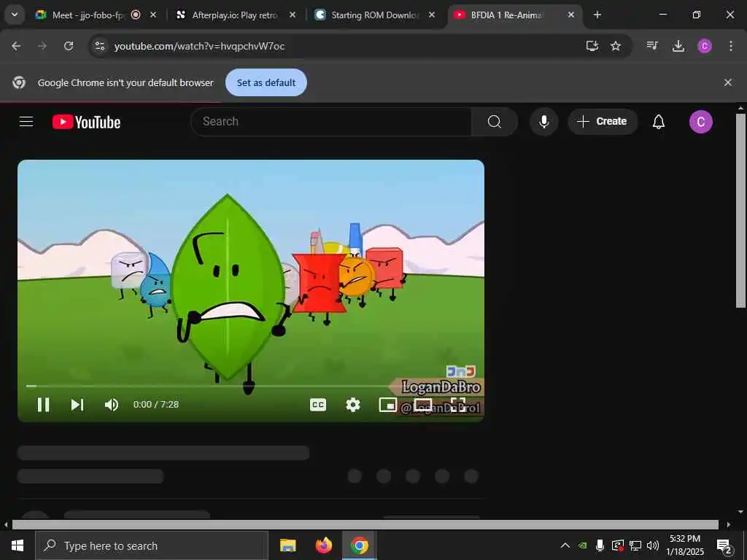Open the Windows notification center
This screenshot has height=560, width=747.
point(724,546)
